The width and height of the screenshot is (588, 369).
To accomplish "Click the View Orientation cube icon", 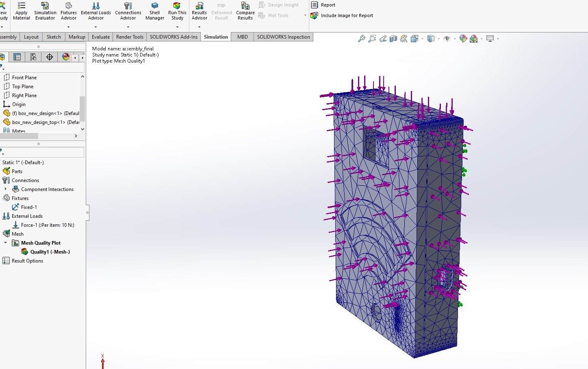I will coord(414,39).
